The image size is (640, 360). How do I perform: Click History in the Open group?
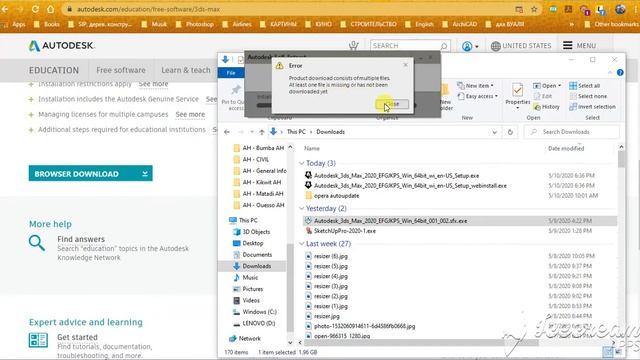click(547, 107)
